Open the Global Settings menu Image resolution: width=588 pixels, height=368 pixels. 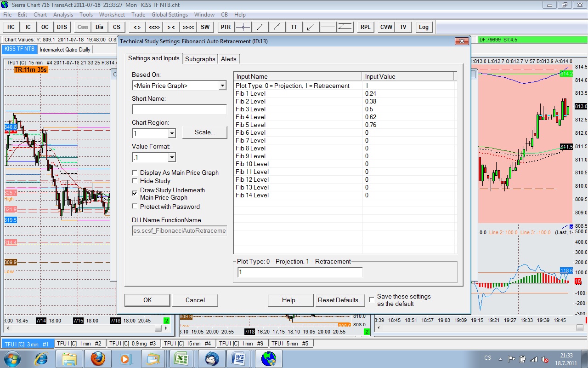click(x=170, y=15)
